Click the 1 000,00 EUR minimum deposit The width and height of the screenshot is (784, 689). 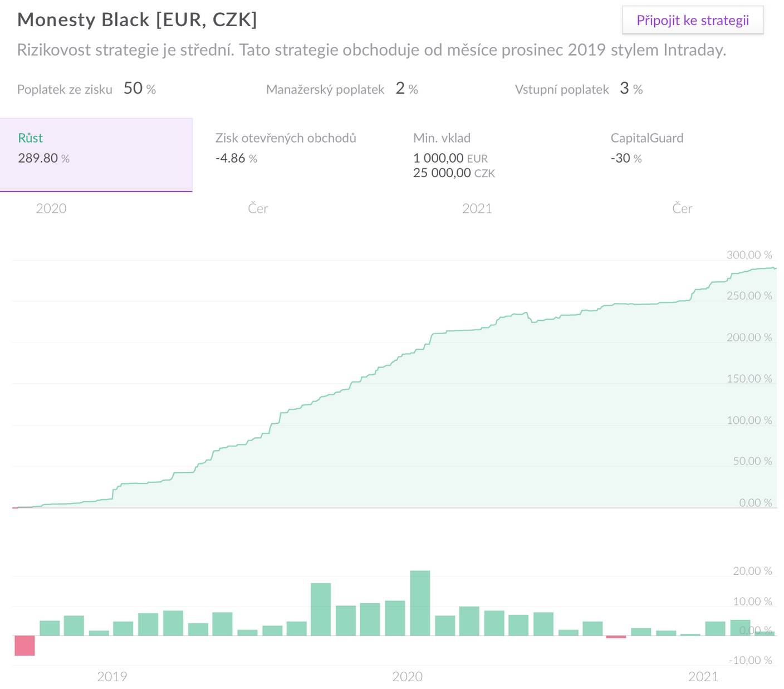coord(450,158)
